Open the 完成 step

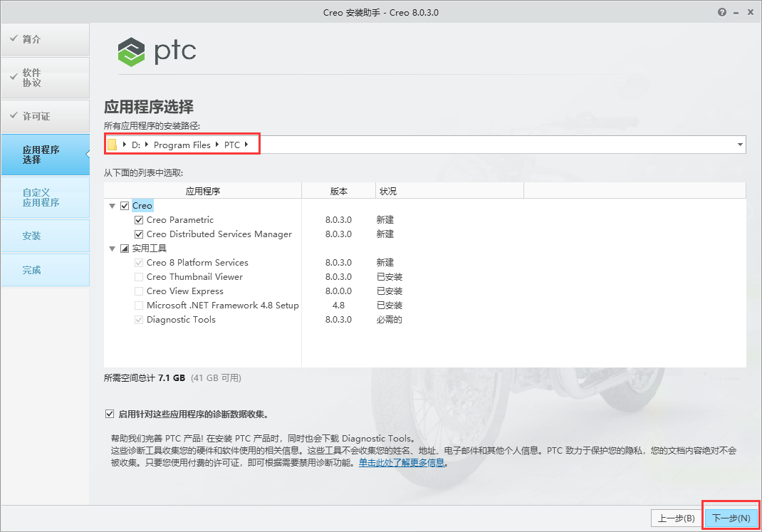coord(45,270)
